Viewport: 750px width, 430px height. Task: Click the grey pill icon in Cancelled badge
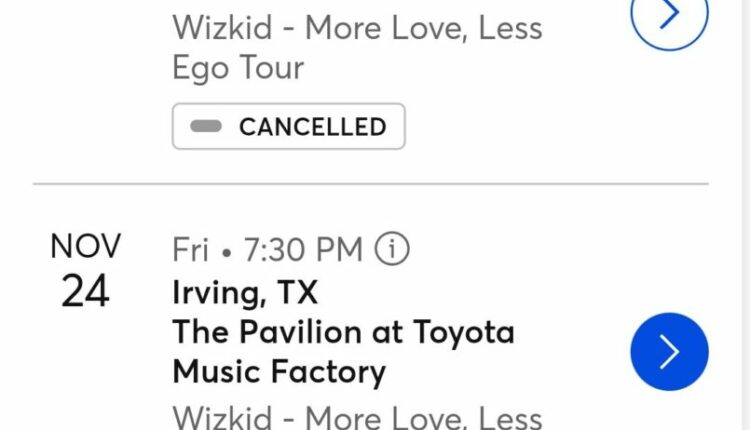[x=206, y=127]
